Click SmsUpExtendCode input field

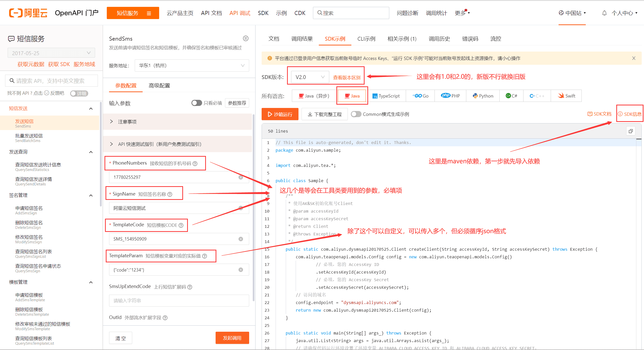[x=179, y=301]
